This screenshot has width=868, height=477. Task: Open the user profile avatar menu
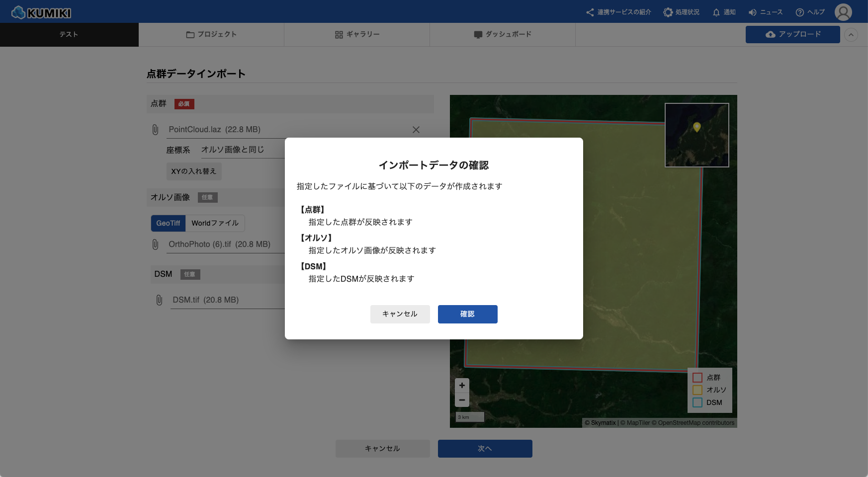(x=843, y=12)
